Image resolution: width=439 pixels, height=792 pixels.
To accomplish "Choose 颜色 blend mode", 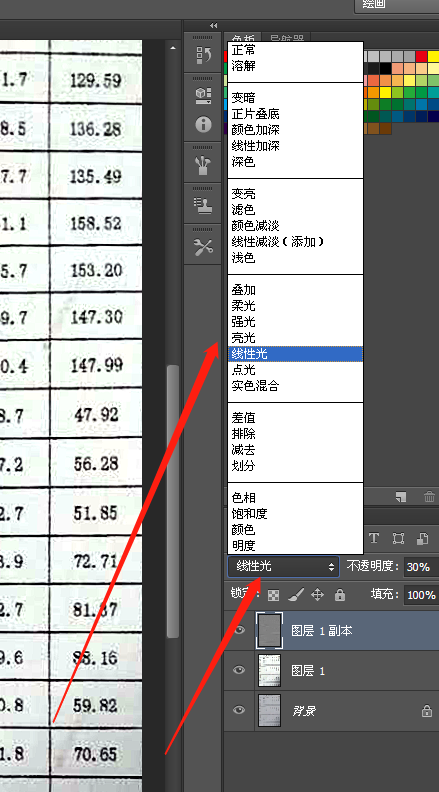I will tap(296, 530).
